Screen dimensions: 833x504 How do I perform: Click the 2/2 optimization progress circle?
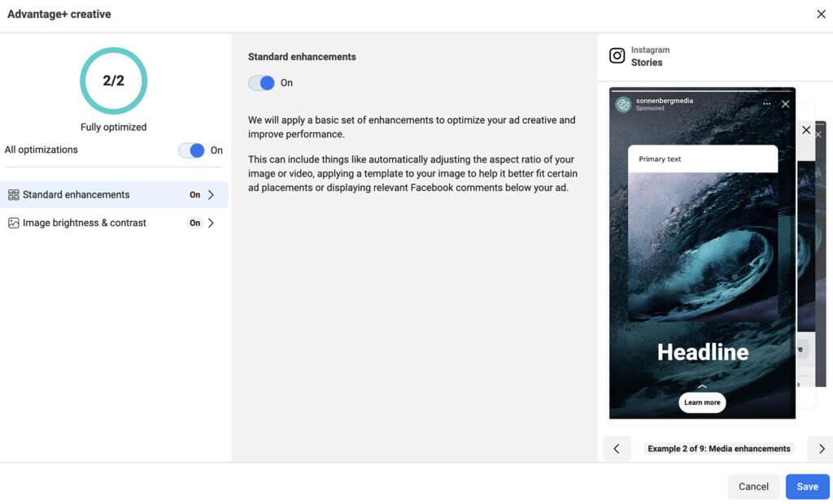pos(113,80)
